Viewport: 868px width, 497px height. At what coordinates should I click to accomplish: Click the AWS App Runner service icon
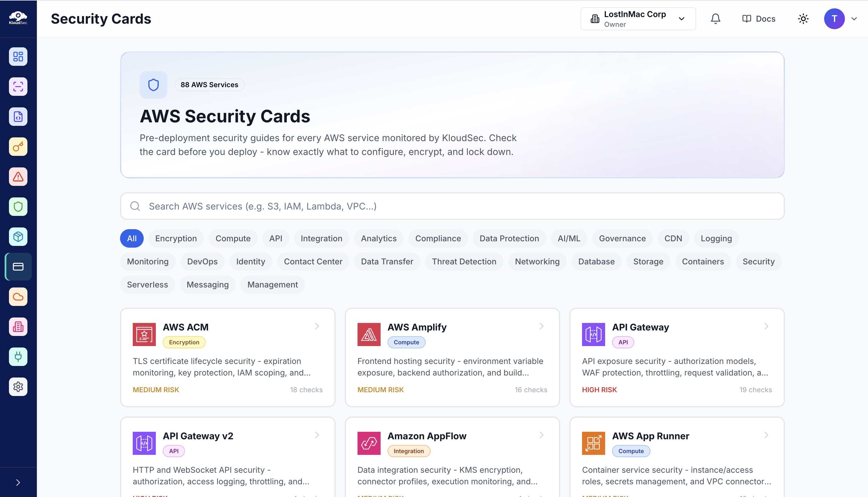pos(593,443)
